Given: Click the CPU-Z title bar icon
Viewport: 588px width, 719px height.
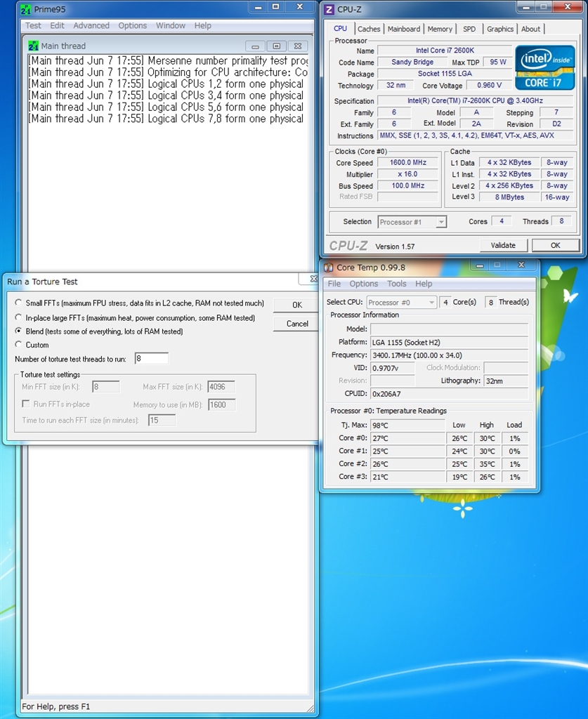Looking at the screenshot, I should [329, 9].
